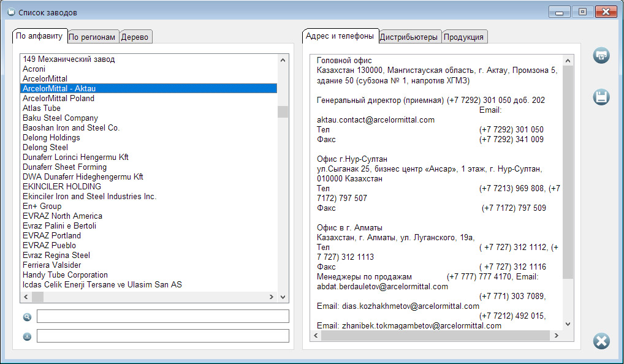
Task: Select Delong Holdings entry
Action: coord(148,138)
